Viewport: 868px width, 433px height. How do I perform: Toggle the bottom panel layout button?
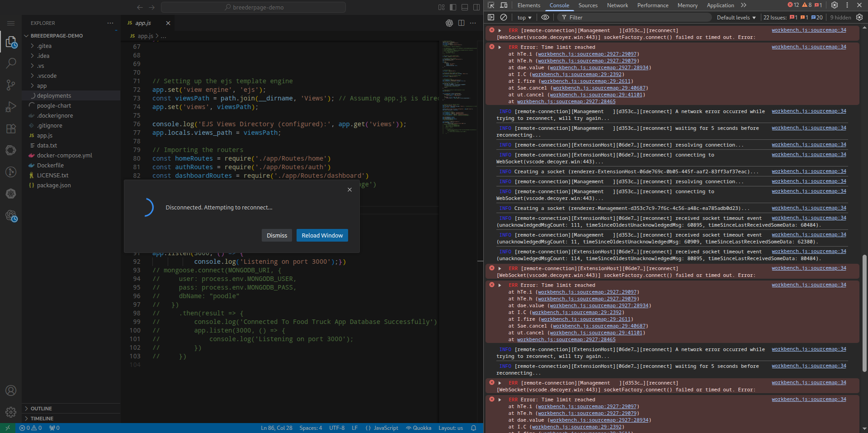pyautogui.click(x=465, y=7)
